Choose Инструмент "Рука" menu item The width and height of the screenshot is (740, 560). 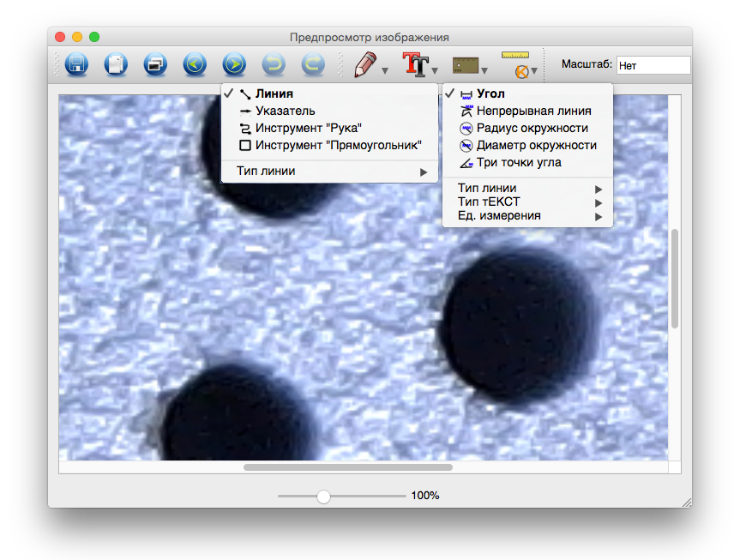(329, 128)
